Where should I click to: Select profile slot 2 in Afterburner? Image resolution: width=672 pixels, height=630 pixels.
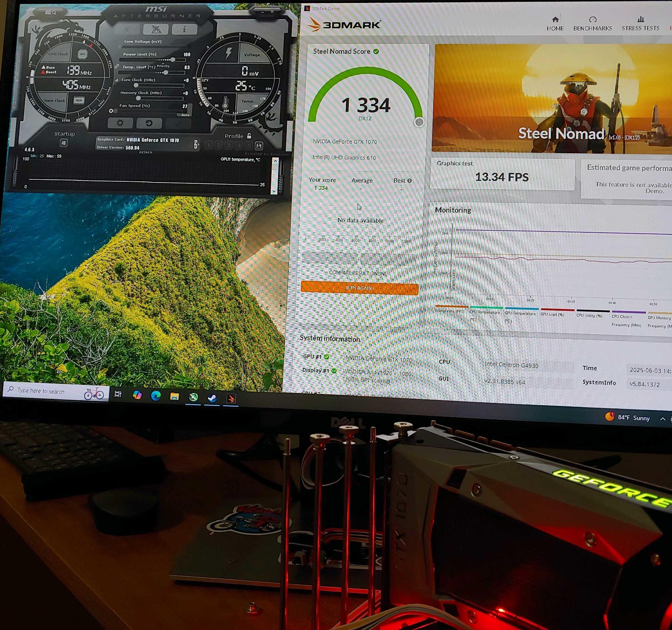(218, 145)
